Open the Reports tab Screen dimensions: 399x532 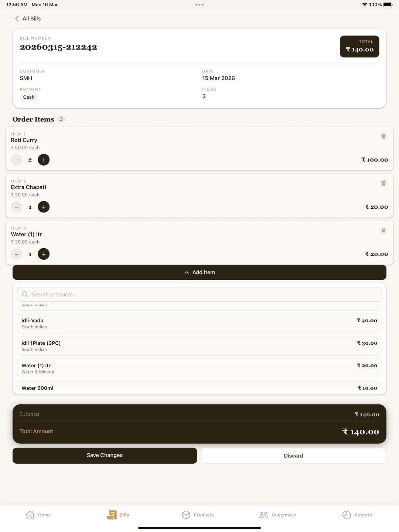[357, 515]
